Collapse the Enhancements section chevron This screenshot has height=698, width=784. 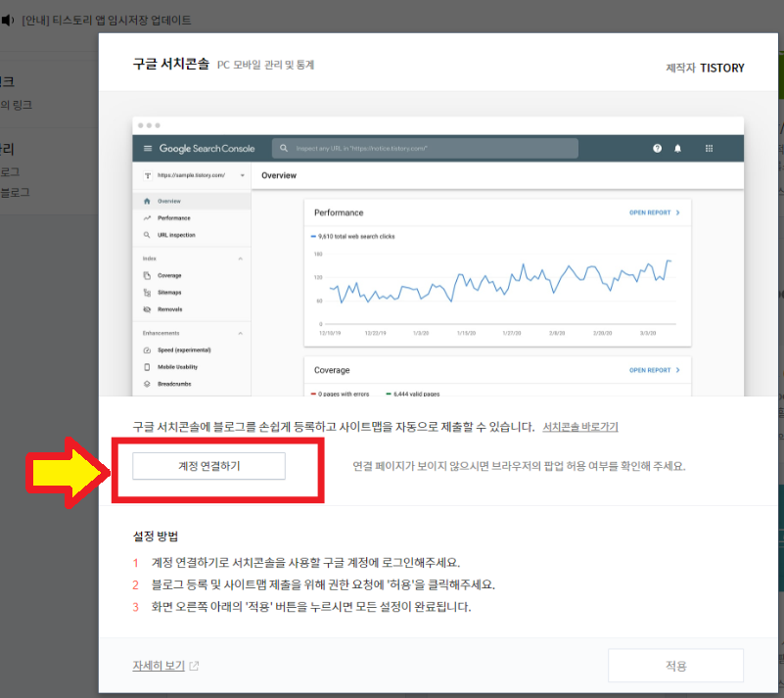(x=240, y=333)
